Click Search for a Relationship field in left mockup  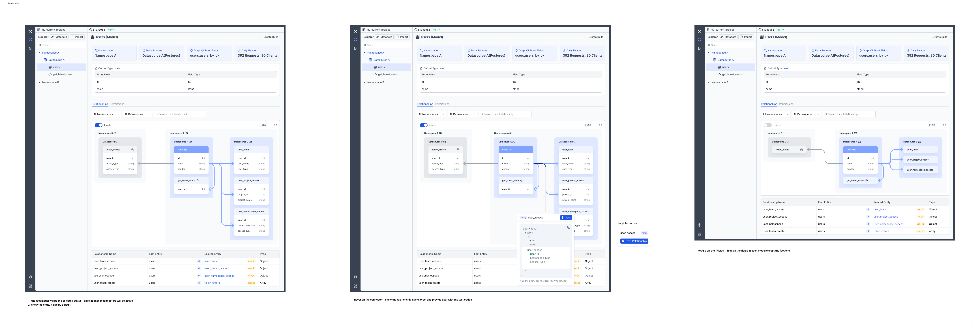point(180,114)
